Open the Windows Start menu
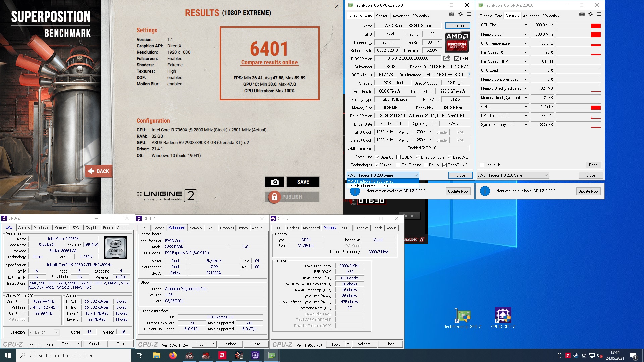The width and height of the screenshot is (644, 362). click(x=8, y=355)
